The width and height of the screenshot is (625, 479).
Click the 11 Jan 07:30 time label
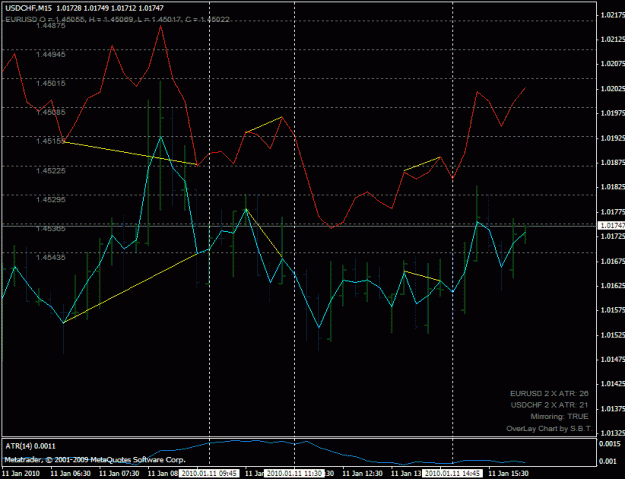click(x=119, y=473)
